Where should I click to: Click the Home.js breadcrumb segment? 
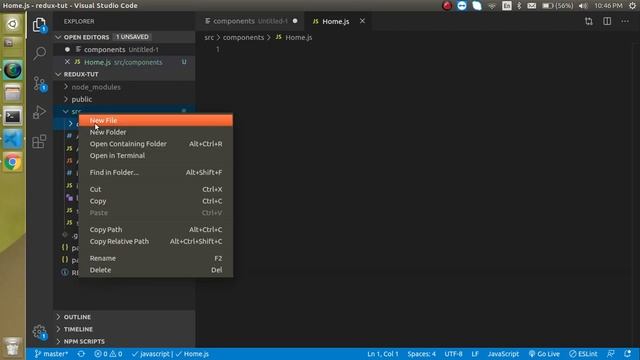tap(294, 38)
